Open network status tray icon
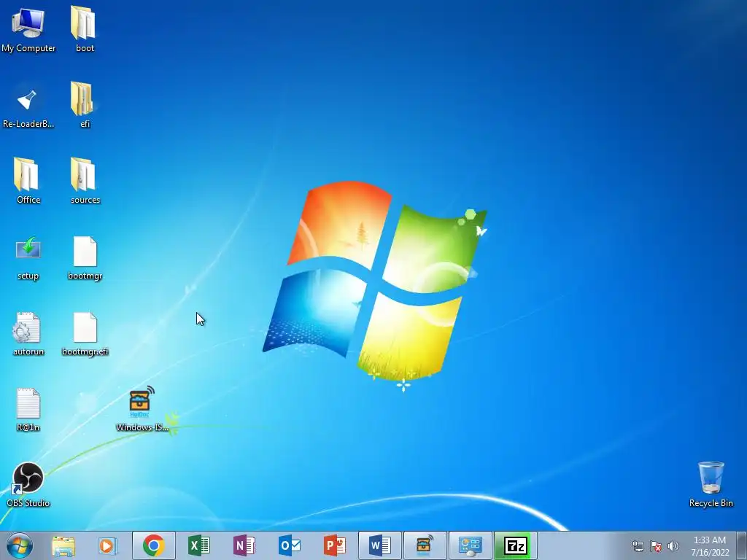Viewport: 747px width, 560px height. click(x=638, y=546)
